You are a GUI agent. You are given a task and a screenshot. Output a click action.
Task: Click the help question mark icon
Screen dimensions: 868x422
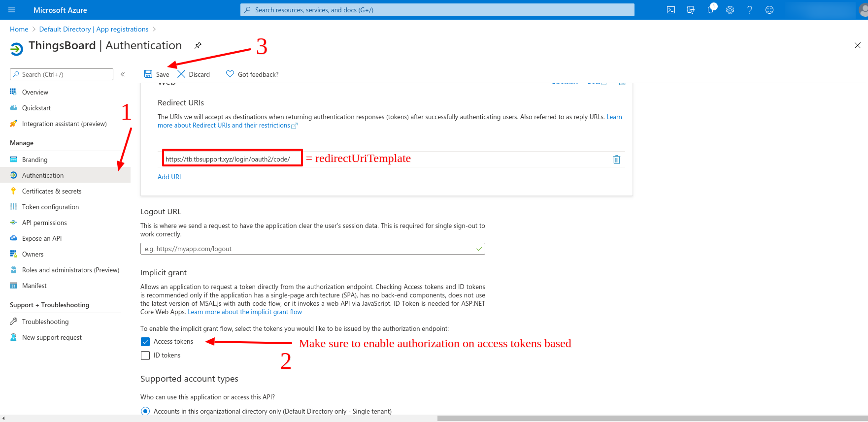pyautogui.click(x=750, y=10)
